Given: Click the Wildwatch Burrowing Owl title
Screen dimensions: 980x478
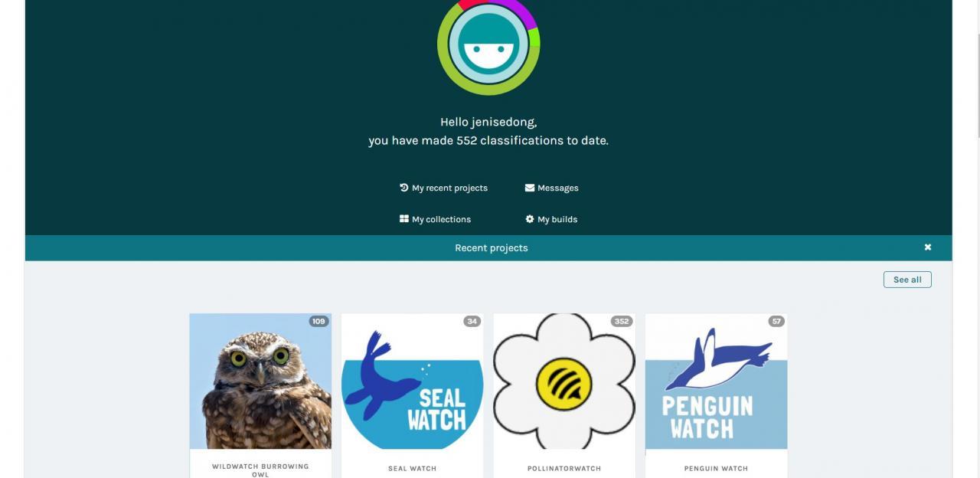Looking at the screenshot, I should pyautogui.click(x=260, y=470).
